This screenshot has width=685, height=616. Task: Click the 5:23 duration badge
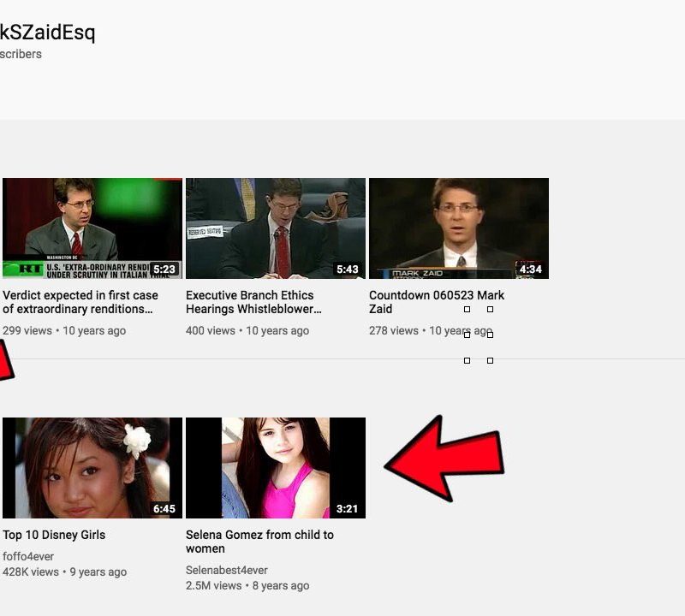[164, 269]
